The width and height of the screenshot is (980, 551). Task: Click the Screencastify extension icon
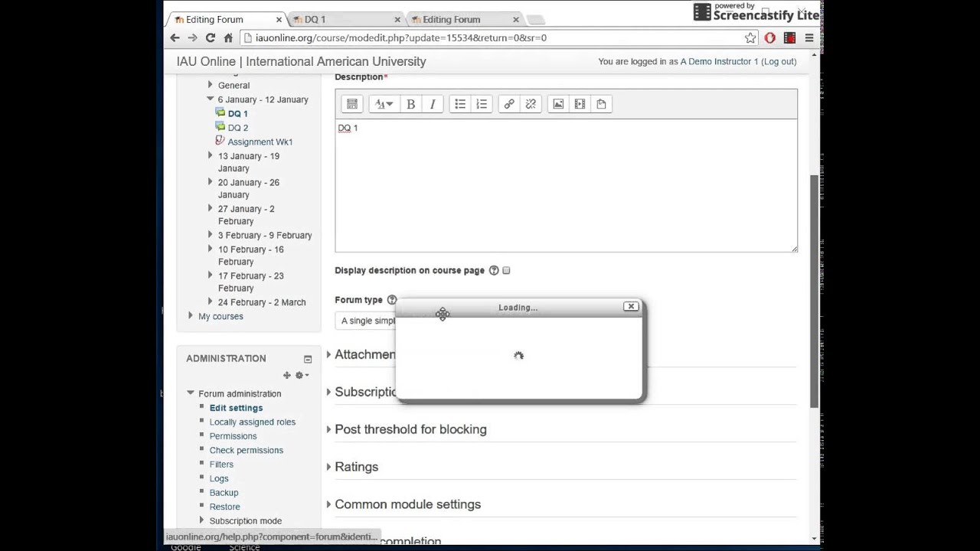789,37
